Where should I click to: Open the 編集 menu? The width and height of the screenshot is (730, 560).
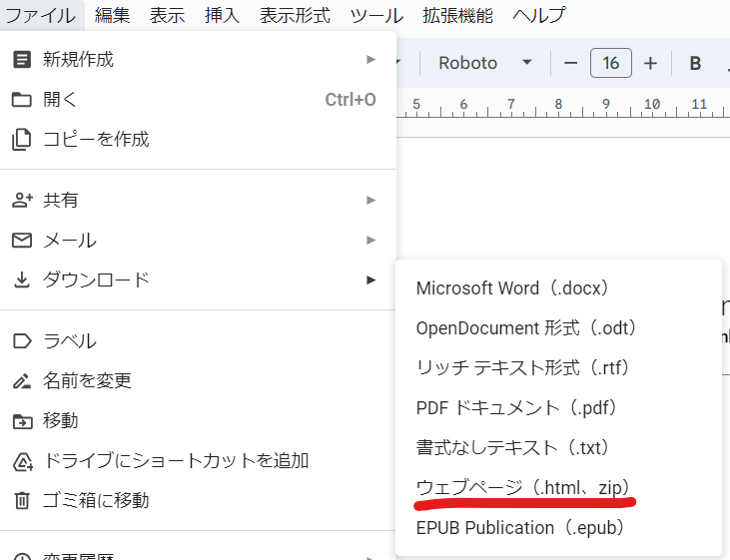pos(112,15)
